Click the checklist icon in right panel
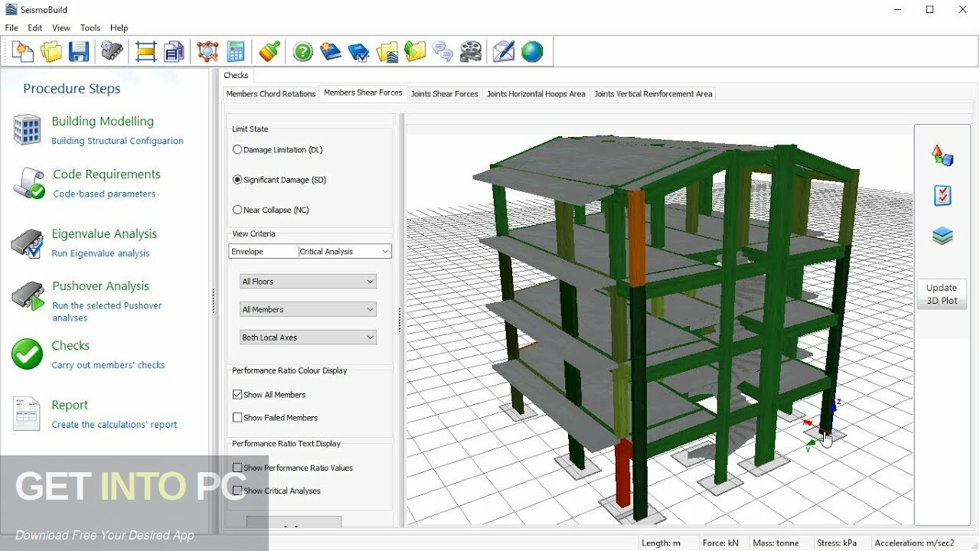Screen dimensions: 980x551 pos(942,195)
